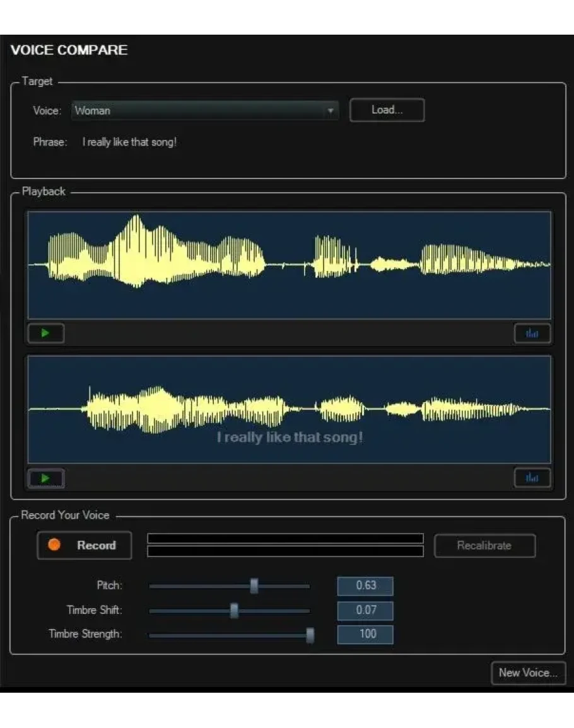The image size is (574, 728).
Task: Click the lower waveform's phrase caption text
Action: [290, 437]
